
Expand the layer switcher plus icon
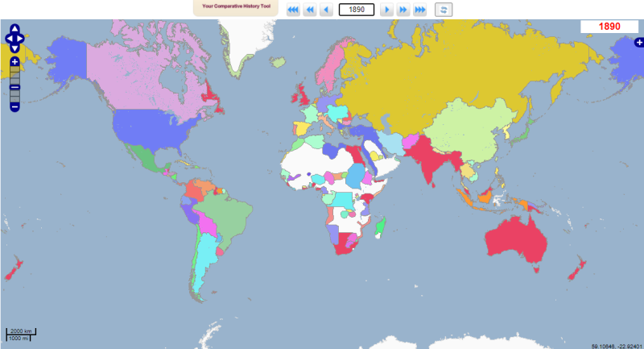(x=639, y=43)
